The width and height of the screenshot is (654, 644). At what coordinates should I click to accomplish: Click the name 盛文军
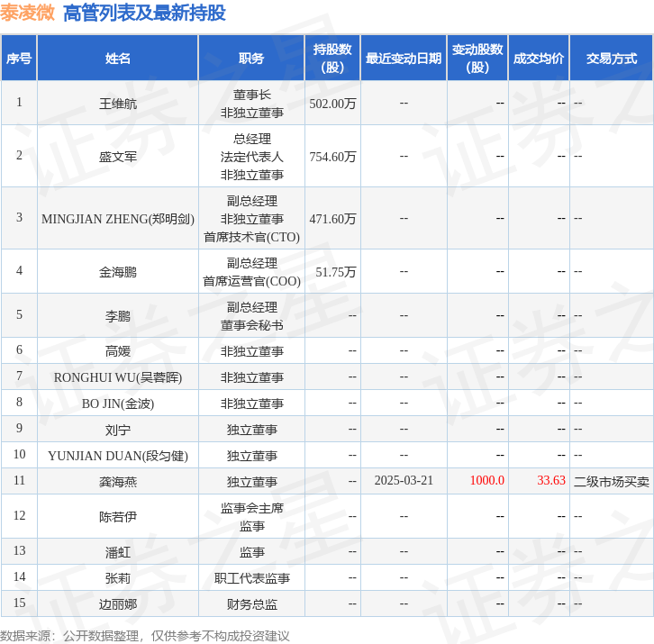tap(118, 157)
